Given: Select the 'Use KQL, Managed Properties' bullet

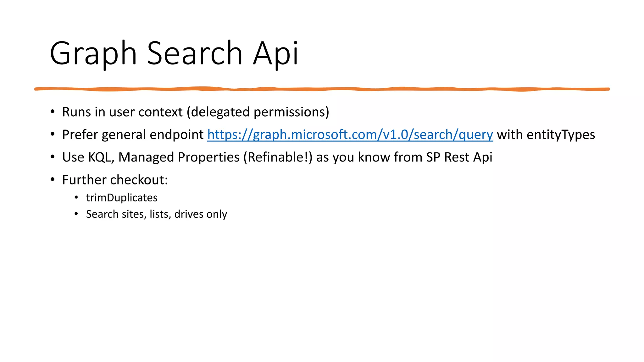Looking at the screenshot, I should [277, 157].
